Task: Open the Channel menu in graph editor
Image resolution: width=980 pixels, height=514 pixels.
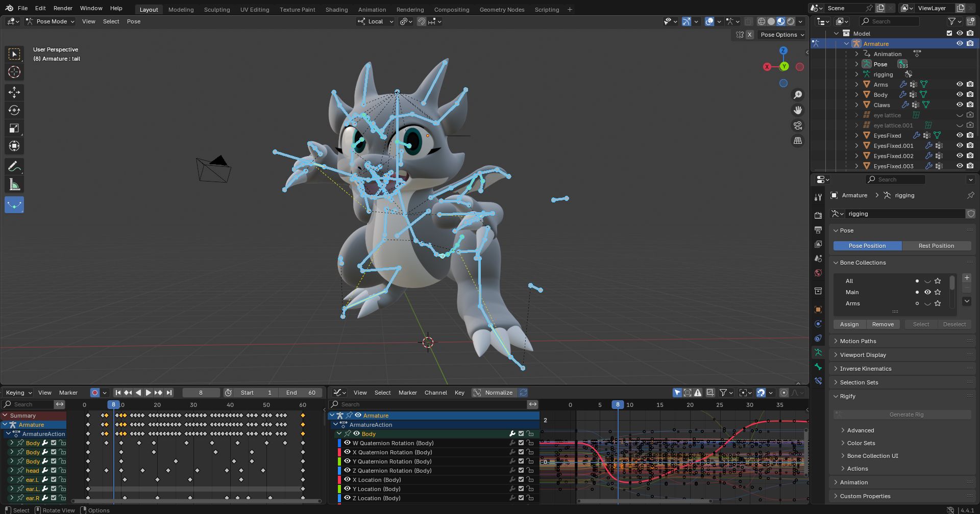Action: tap(436, 393)
